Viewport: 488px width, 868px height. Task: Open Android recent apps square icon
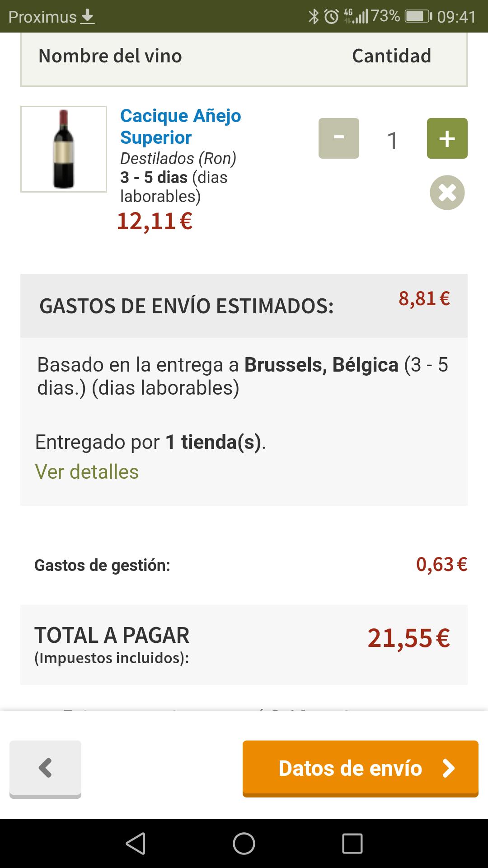click(x=352, y=844)
